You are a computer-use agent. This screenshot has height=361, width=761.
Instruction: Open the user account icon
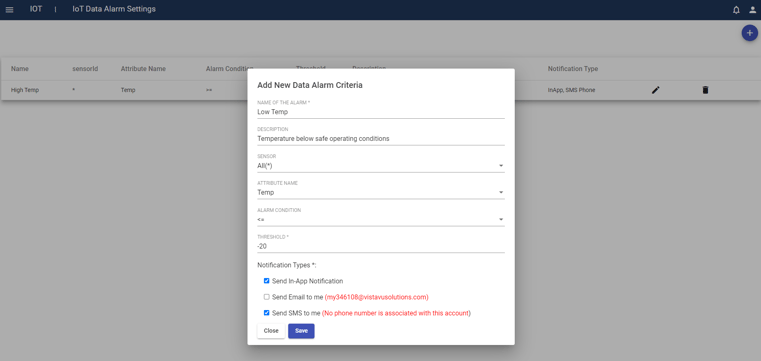click(752, 10)
